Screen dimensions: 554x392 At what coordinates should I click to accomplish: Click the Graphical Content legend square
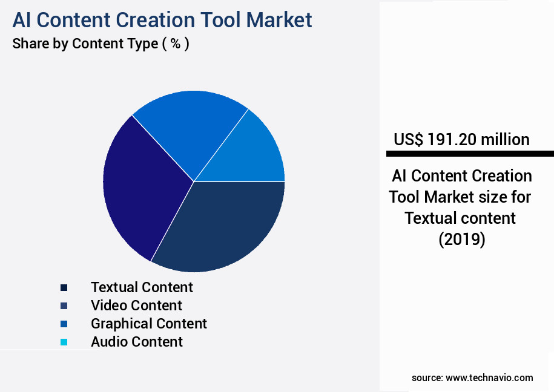64,323
